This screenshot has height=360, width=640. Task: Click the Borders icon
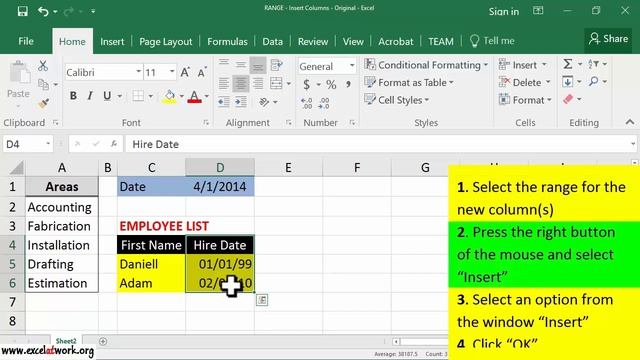138,96
